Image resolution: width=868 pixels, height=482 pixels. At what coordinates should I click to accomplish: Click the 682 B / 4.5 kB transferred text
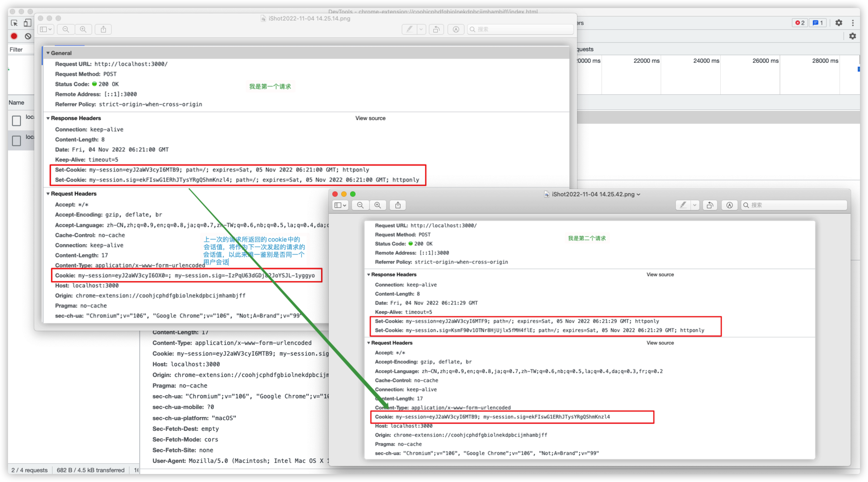click(x=91, y=470)
